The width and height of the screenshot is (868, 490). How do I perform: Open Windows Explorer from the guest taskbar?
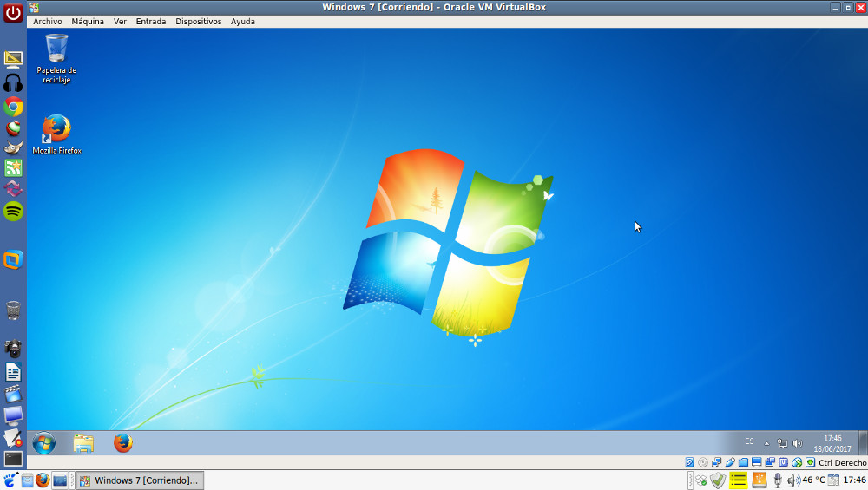(83, 443)
